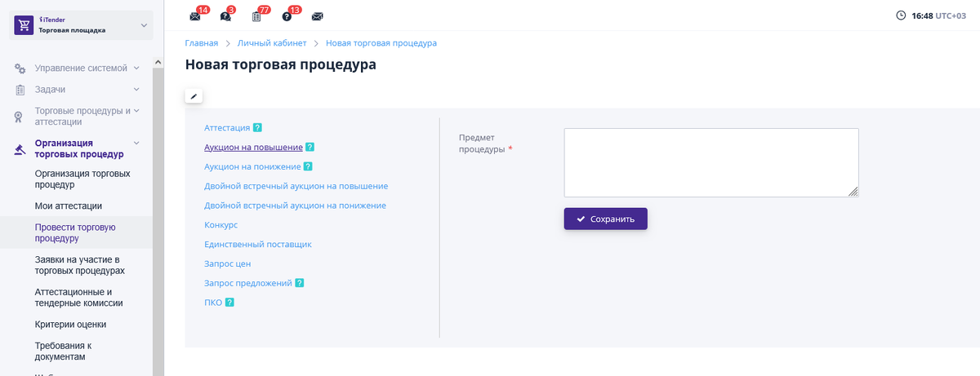The height and width of the screenshot is (376, 980).
Task: Choose Двойной встречный аукцион на повышение
Action: [296, 186]
